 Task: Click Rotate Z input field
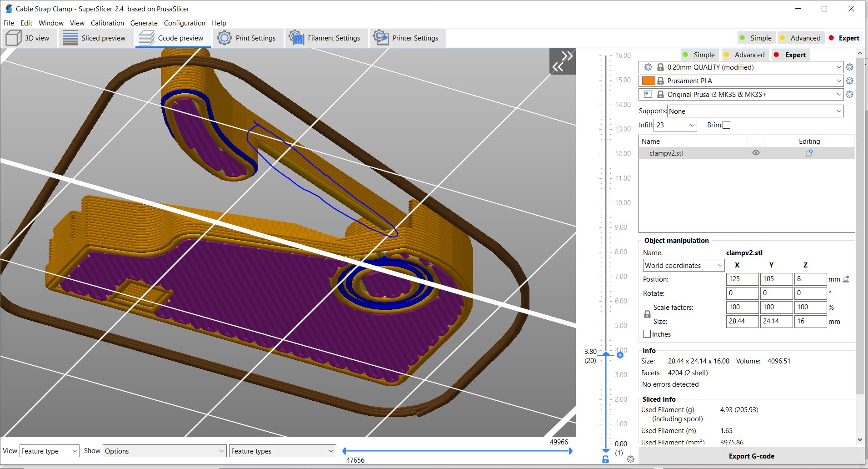[810, 293]
